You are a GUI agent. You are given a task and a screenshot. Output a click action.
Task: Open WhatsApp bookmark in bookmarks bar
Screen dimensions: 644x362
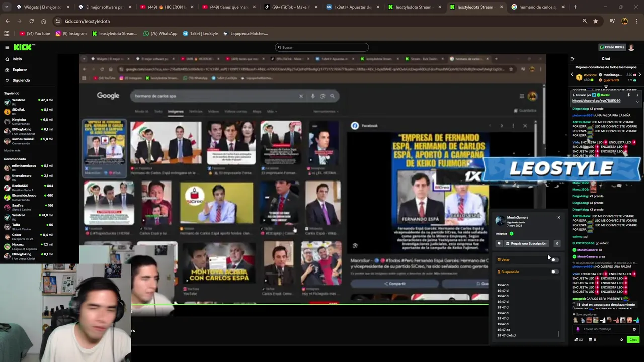pyautogui.click(x=160, y=34)
